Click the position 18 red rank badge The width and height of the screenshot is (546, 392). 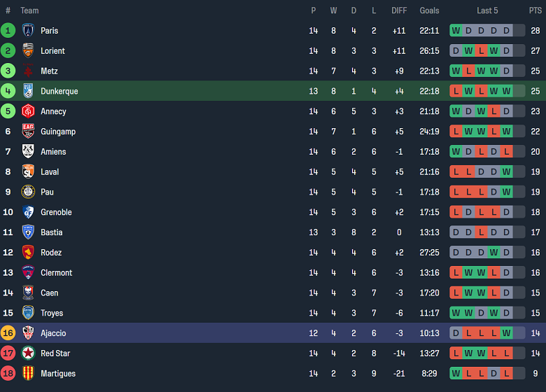[8, 374]
